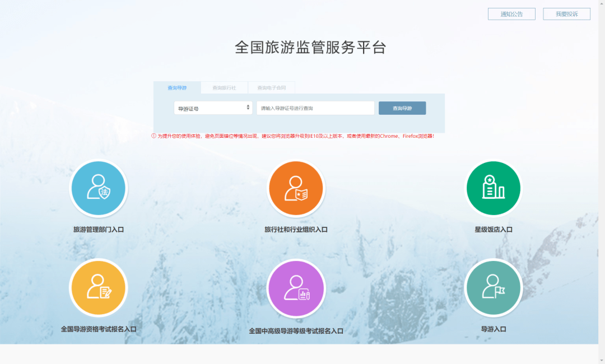Open the yellow 全国导游资格考试报名 icon
This screenshot has width=605, height=364.
[x=99, y=288]
